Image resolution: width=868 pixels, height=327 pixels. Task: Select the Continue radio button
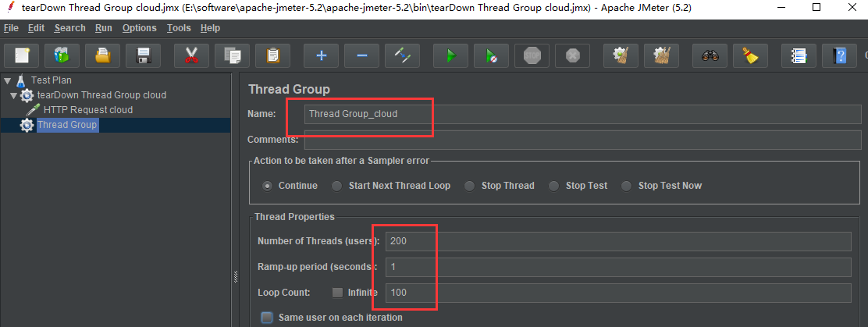(268, 186)
